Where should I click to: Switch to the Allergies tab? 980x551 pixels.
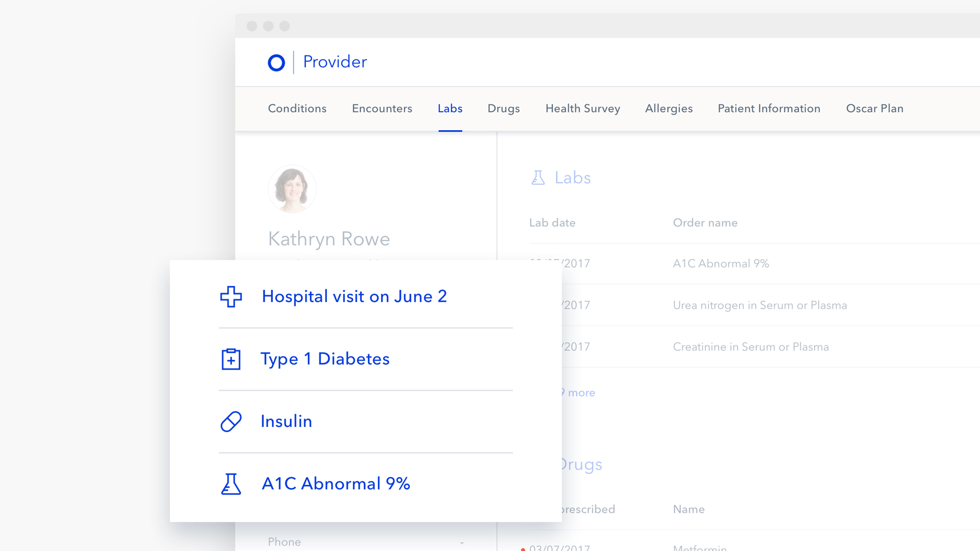click(669, 109)
